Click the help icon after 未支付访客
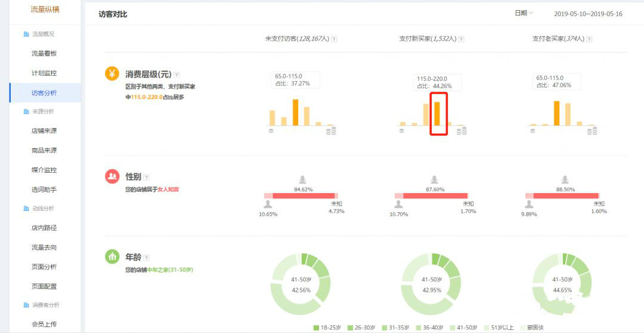The width and height of the screenshot is (644, 333). click(x=334, y=39)
